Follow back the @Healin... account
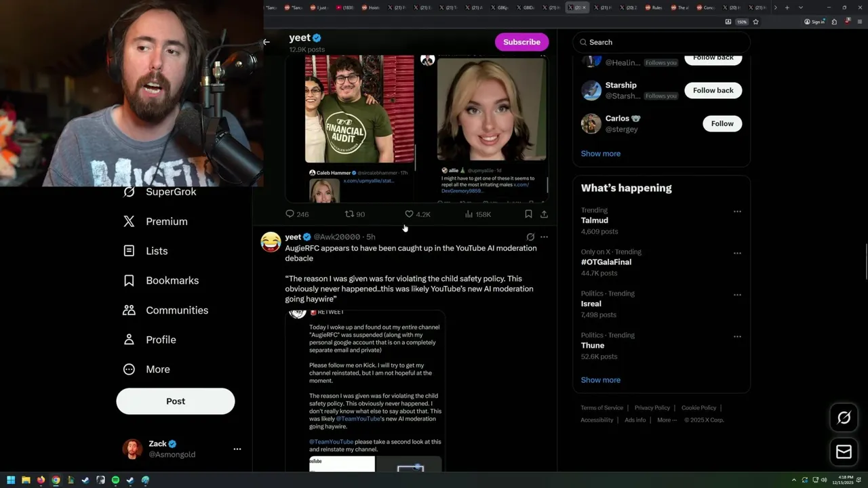Image resolution: width=868 pixels, height=488 pixels. pos(713,58)
